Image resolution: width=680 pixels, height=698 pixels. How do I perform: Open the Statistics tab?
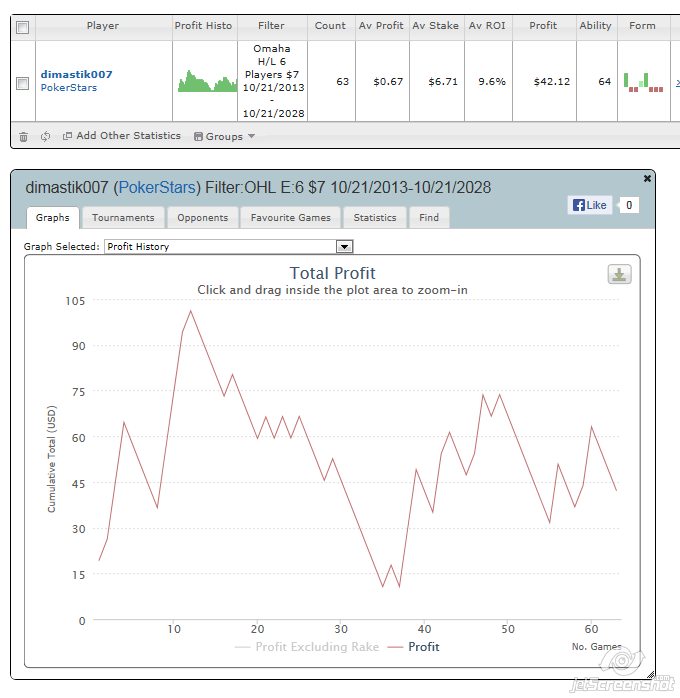click(x=375, y=218)
